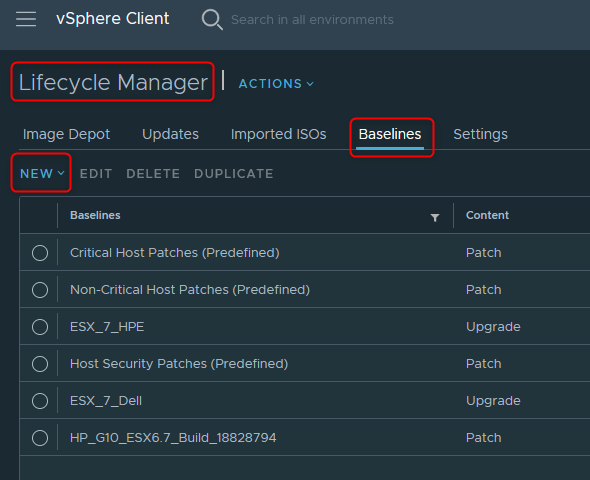Screen dimensions: 590x480
Task: Select Non-Critical Host Patches radio button
Action: click(40, 290)
